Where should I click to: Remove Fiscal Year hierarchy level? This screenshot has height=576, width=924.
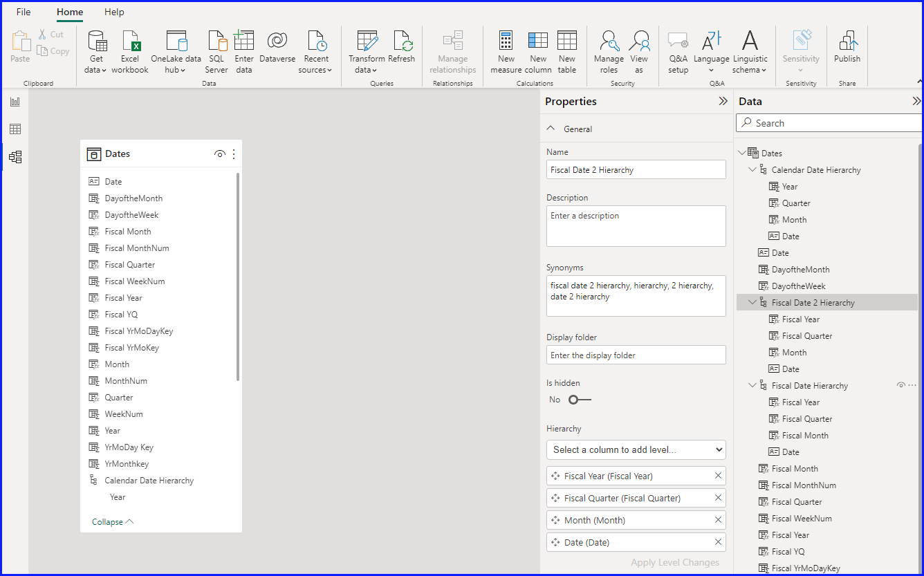click(718, 476)
